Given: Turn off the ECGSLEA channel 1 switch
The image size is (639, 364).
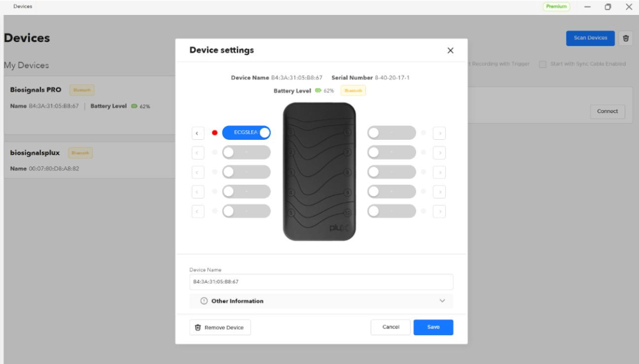Looking at the screenshot, I should 246,133.
